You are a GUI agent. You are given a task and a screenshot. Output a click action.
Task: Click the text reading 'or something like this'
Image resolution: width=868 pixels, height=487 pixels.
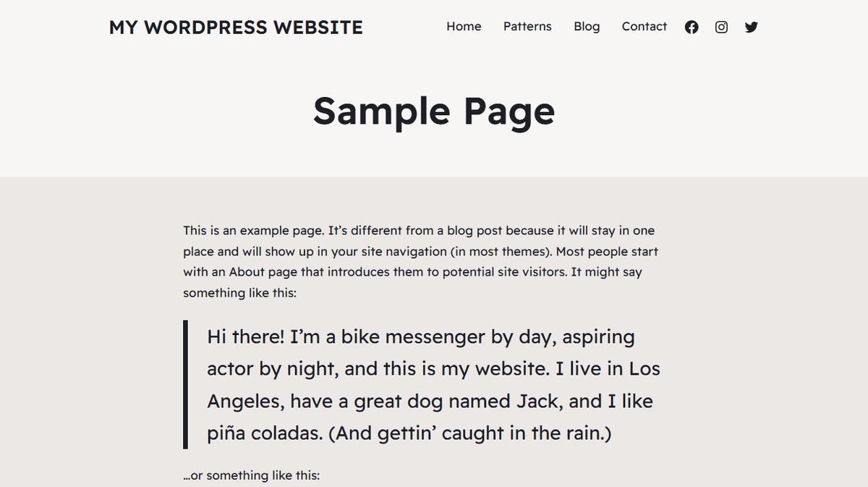(x=252, y=475)
